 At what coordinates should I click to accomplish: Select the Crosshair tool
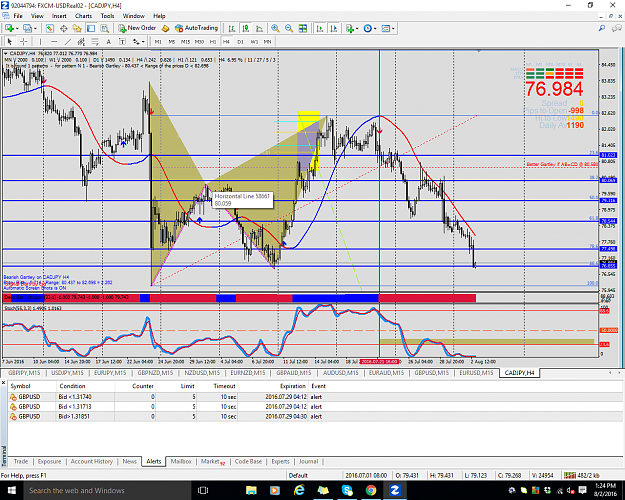[x=24, y=41]
